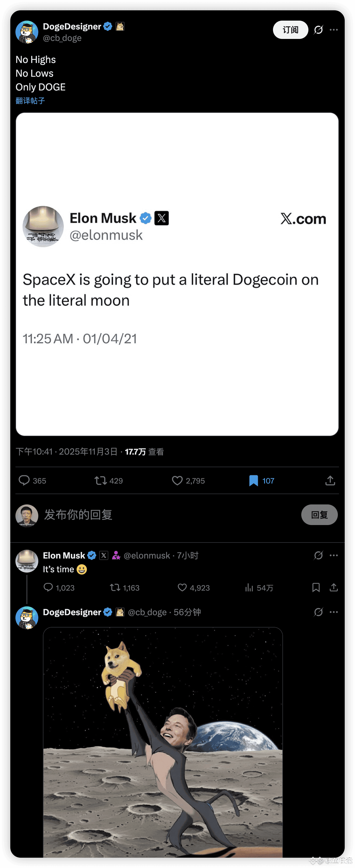Click the share icon on the main post
This screenshot has height=868, width=355.
pos(330,480)
